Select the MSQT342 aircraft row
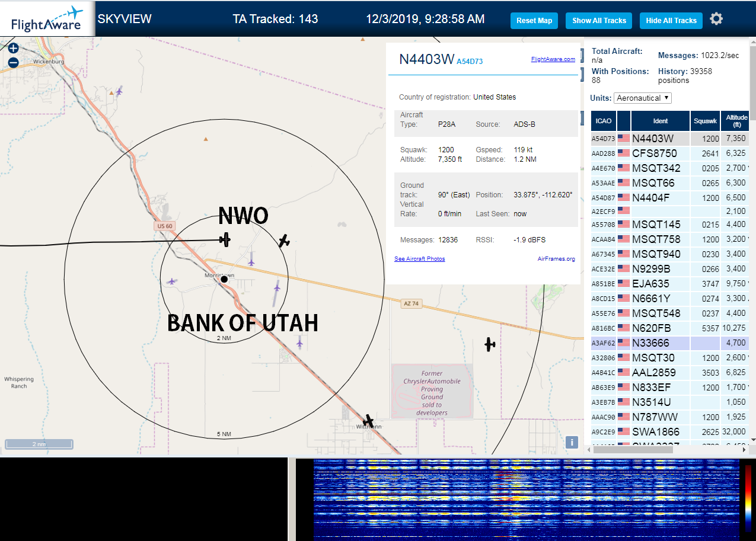 (x=670, y=168)
